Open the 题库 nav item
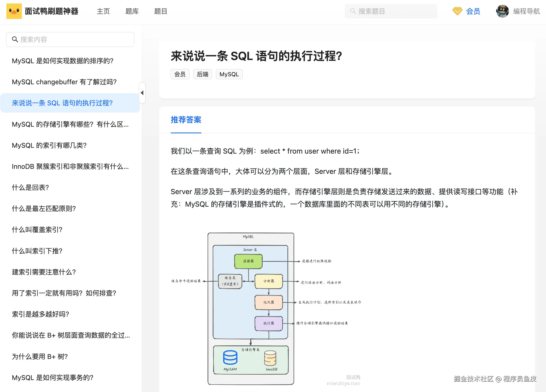The height and width of the screenshot is (392, 546). click(x=132, y=11)
